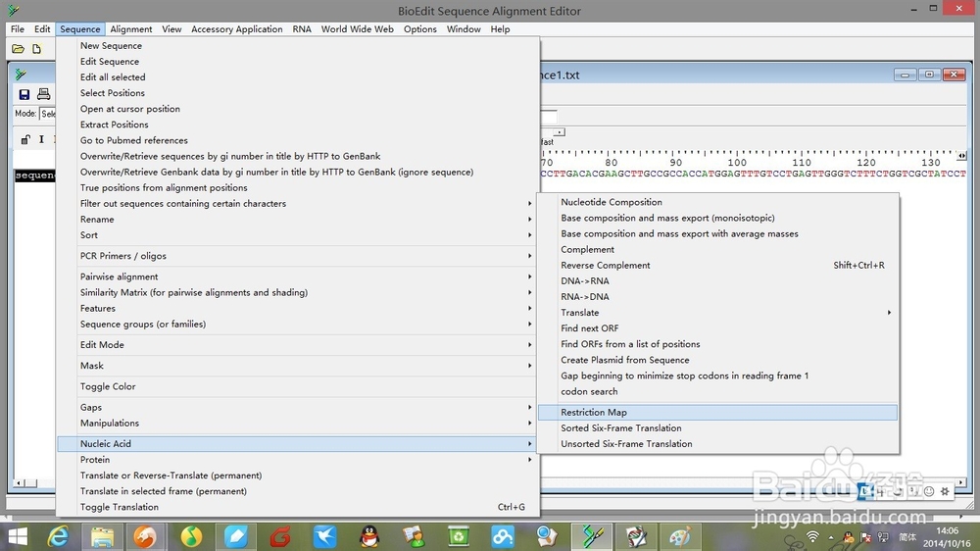Image resolution: width=980 pixels, height=551 pixels.
Task: Open the Edit menu
Action: pos(42,29)
